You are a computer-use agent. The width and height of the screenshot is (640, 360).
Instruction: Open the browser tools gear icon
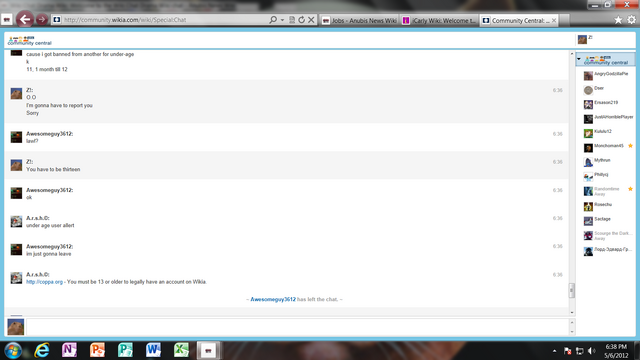631,20
